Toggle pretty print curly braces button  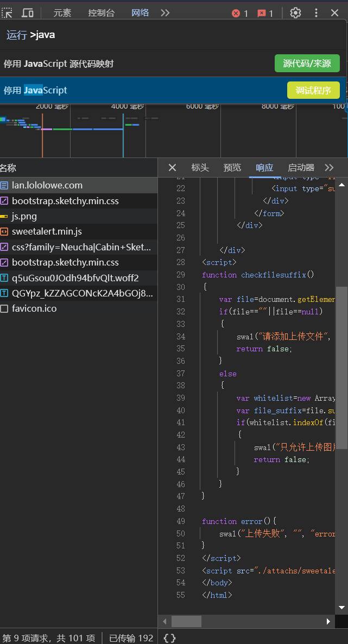point(169,638)
